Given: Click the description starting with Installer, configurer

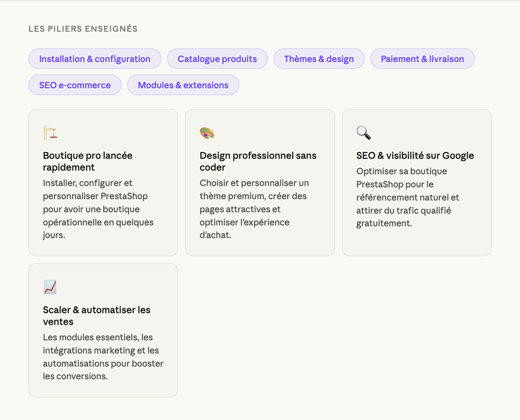Looking at the screenshot, I should [98, 209].
